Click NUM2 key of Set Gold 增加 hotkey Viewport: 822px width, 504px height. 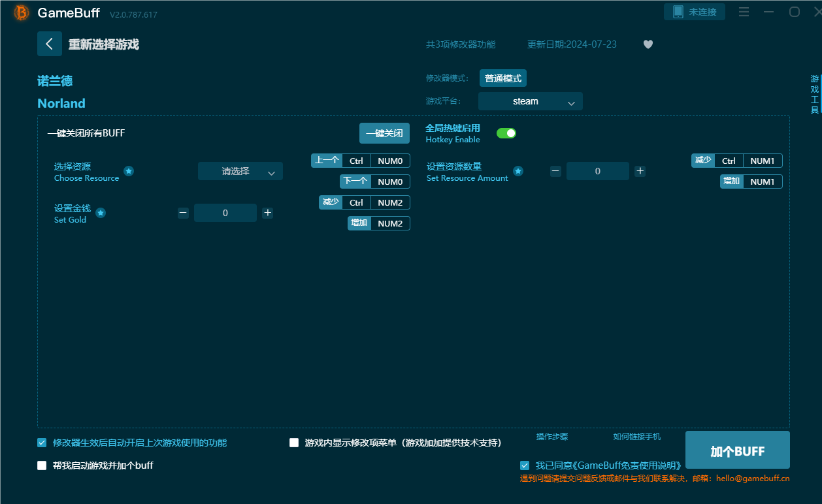point(390,223)
